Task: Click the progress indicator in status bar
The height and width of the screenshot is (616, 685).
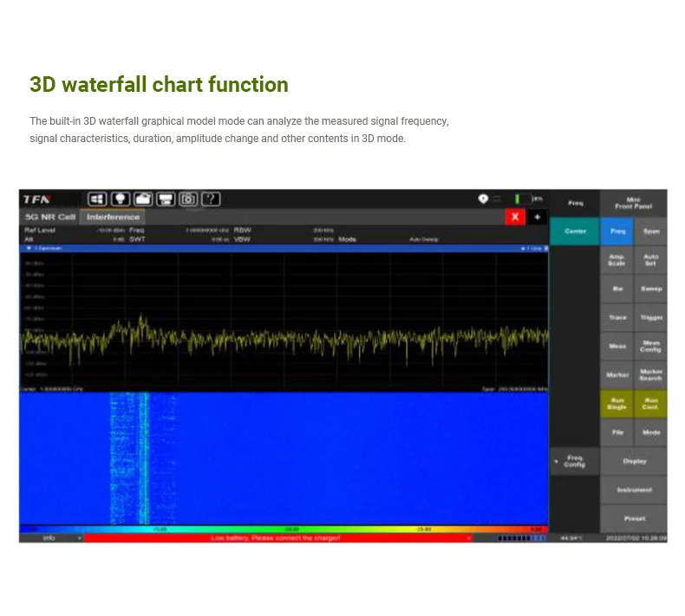Action: click(x=522, y=538)
